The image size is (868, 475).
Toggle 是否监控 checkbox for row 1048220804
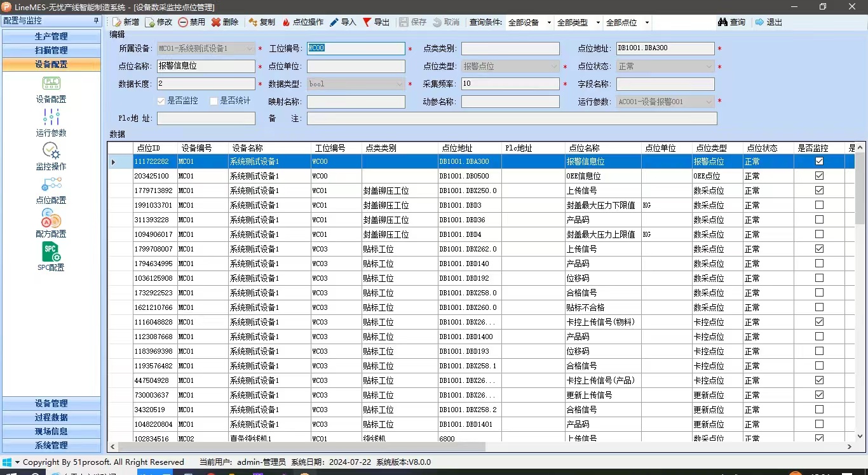[819, 424]
